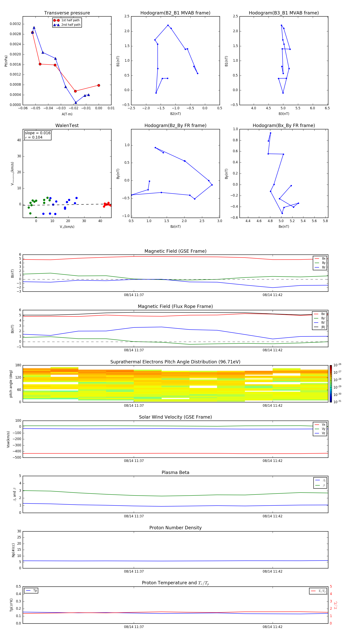Click the '|B|' legend entry in flux rope panel
This screenshot has height=644, width=351.
click(320, 327)
